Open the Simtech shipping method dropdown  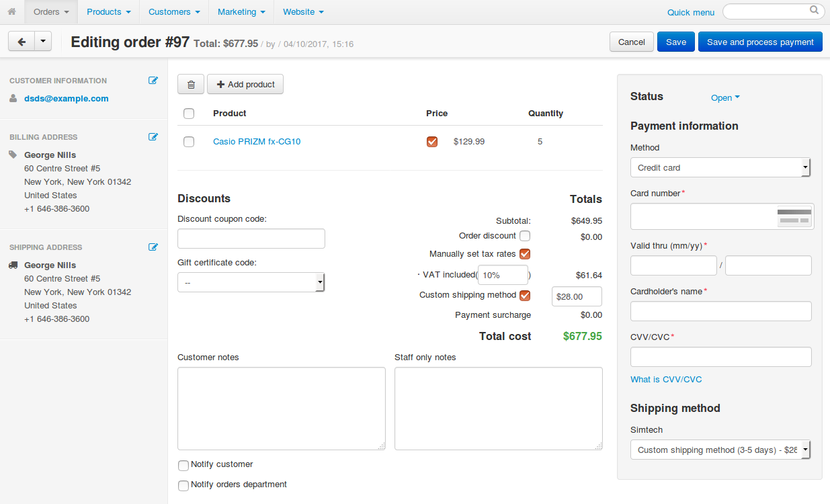point(720,450)
